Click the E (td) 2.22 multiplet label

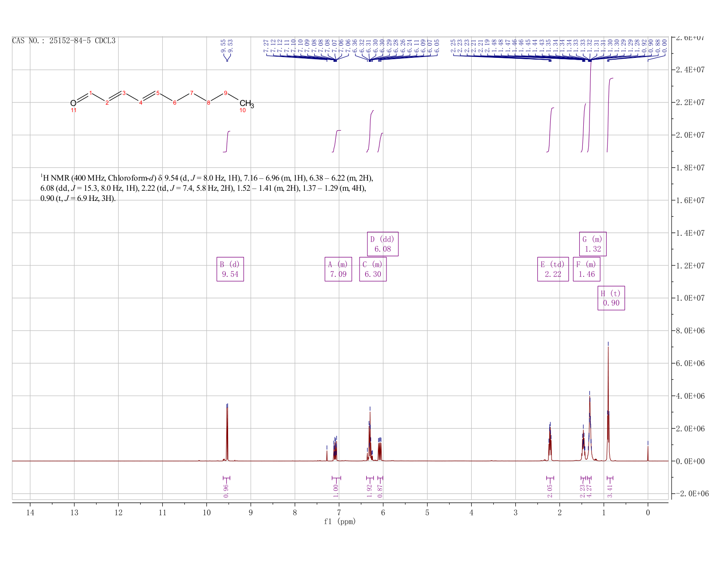coord(553,269)
